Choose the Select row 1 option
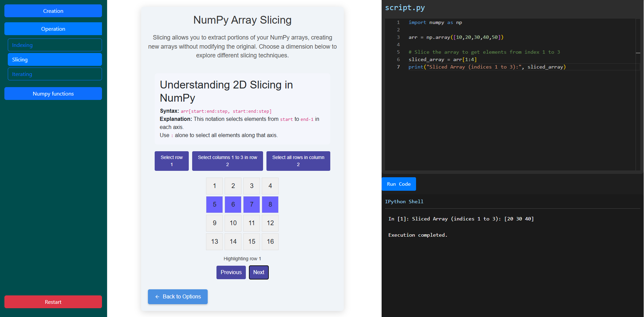 tap(172, 161)
